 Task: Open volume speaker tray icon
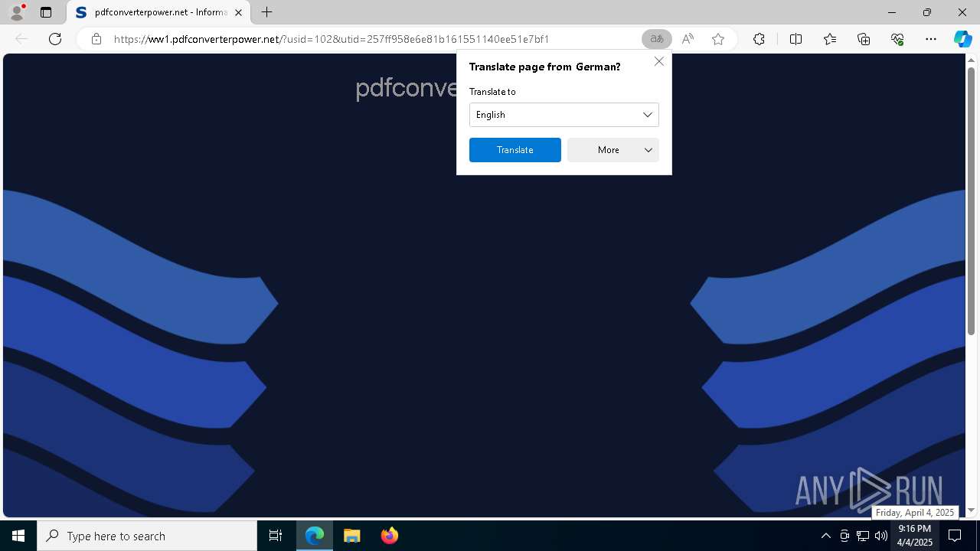click(x=881, y=536)
